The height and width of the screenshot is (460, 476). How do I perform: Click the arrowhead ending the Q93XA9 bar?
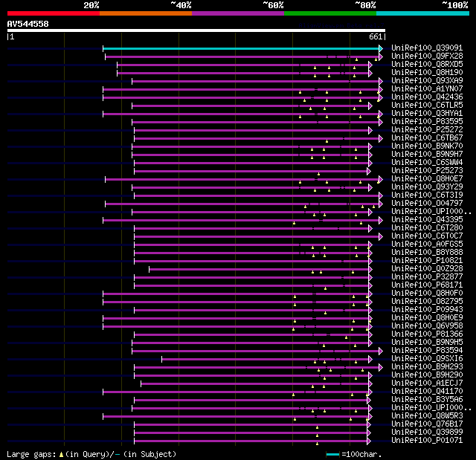(x=381, y=81)
